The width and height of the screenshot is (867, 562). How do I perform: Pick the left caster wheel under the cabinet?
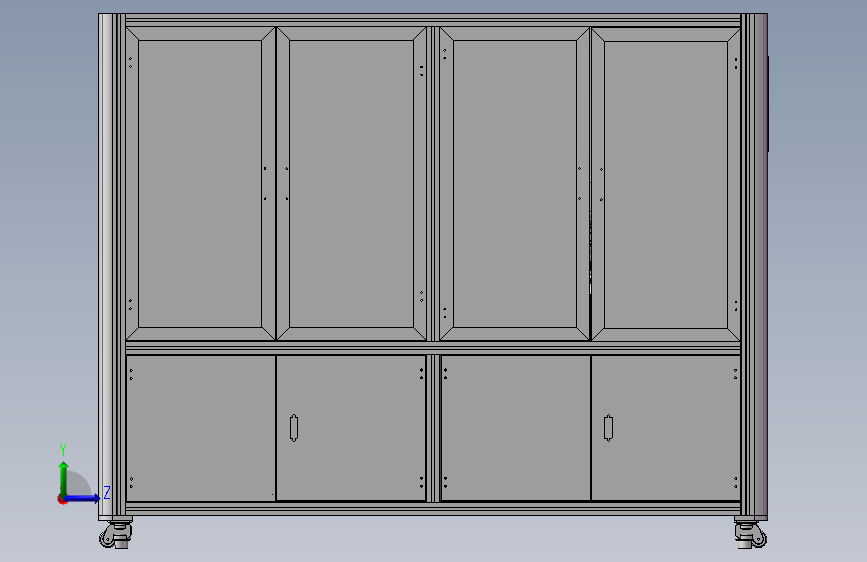tap(116, 534)
